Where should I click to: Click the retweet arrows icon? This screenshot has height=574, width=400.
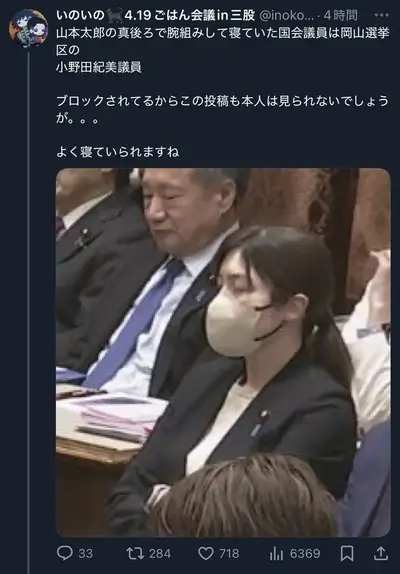[x=135, y=553]
